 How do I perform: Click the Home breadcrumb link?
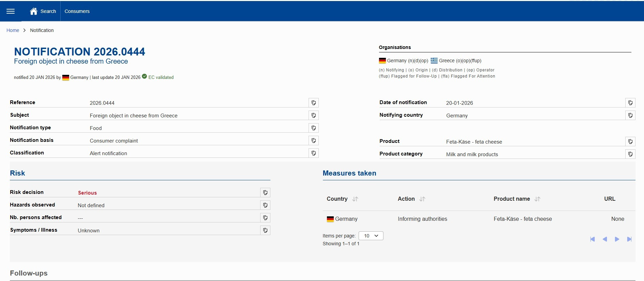pyautogui.click(x=13, y=30)
